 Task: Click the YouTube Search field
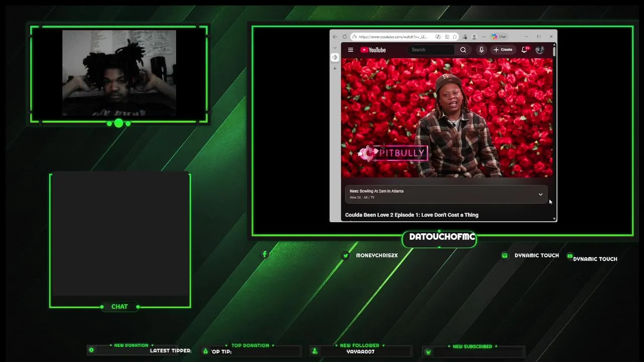point(432,50)
